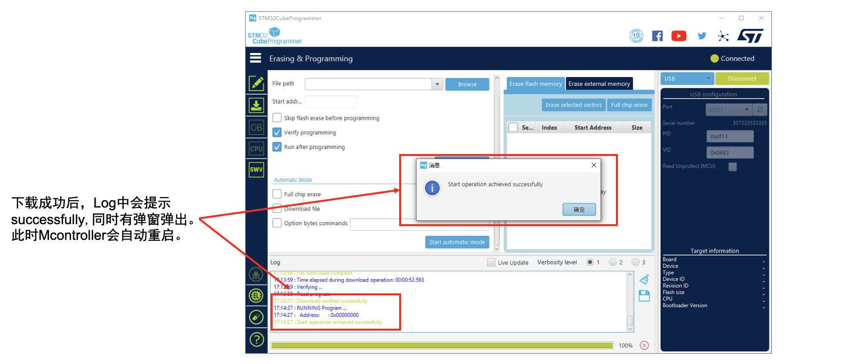Expand the hamburger main menu
This screenshot has width=868, height=364.
255,58
